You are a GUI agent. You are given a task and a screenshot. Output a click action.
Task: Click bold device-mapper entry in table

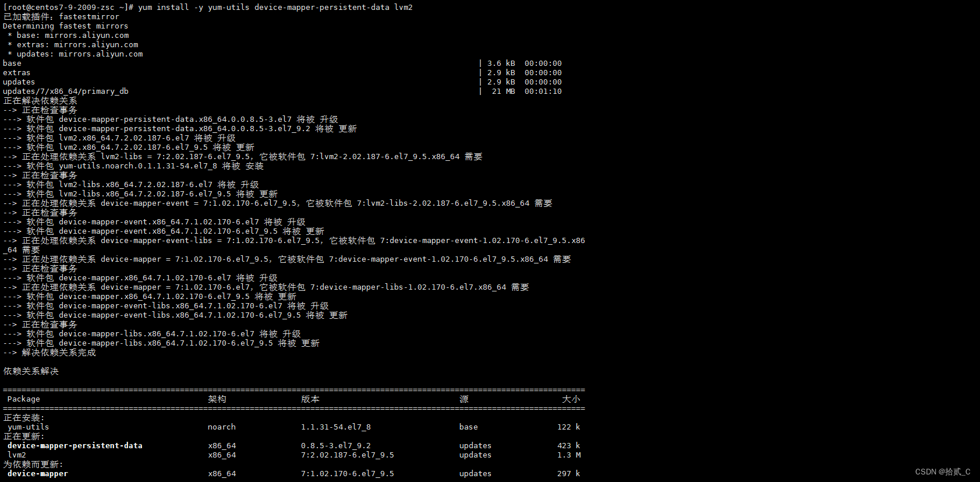pyautogui.click(x=38, y=474)
